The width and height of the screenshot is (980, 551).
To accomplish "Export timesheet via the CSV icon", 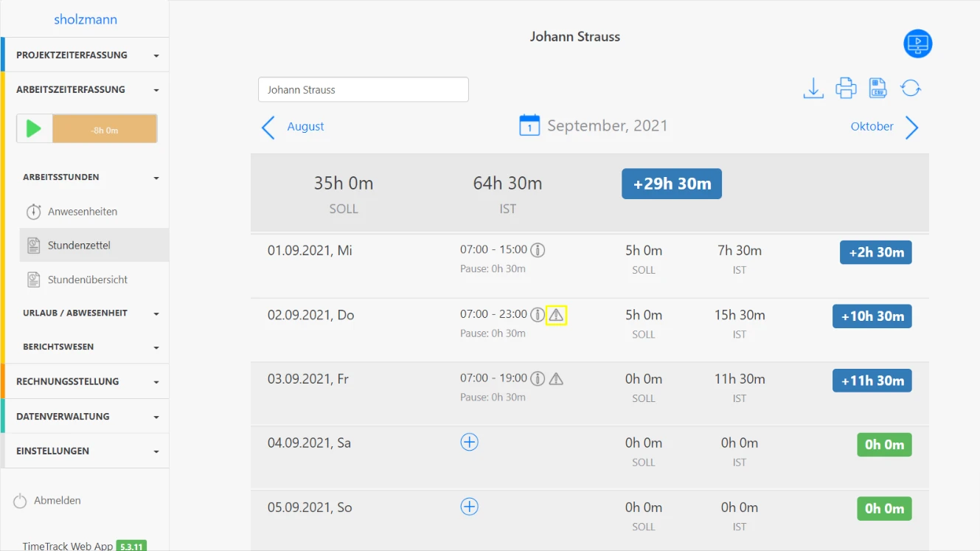I will 878,89.
